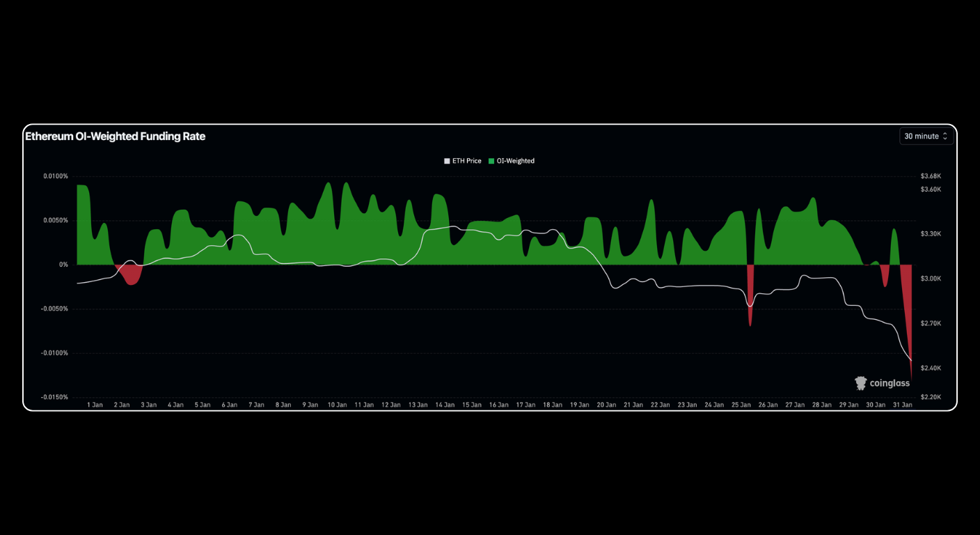Viewport: 980px width, 535px height.
Task: Change the chart timeframe using the selector
Action: [x=926, y=136]
